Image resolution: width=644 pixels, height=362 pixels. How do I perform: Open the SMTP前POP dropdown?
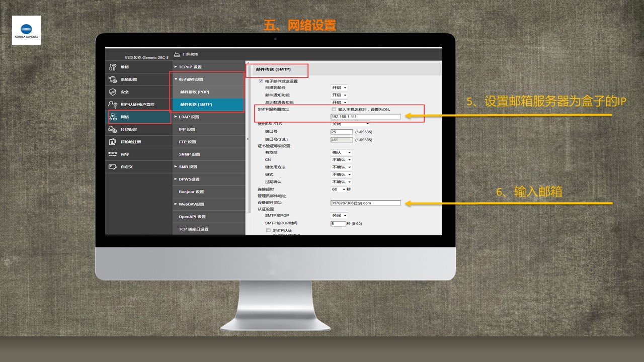pos(340,216)
